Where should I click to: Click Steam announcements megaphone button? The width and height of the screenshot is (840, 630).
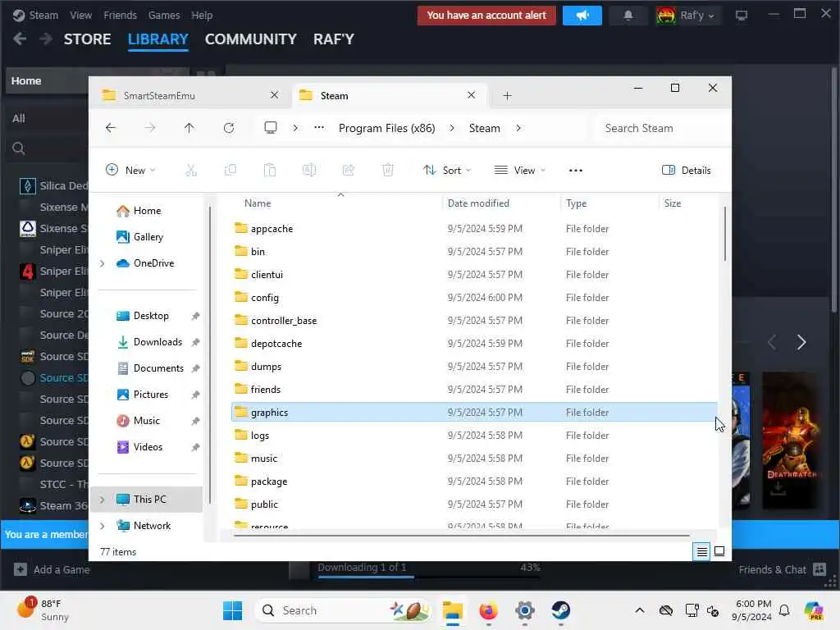coord(582,16)
